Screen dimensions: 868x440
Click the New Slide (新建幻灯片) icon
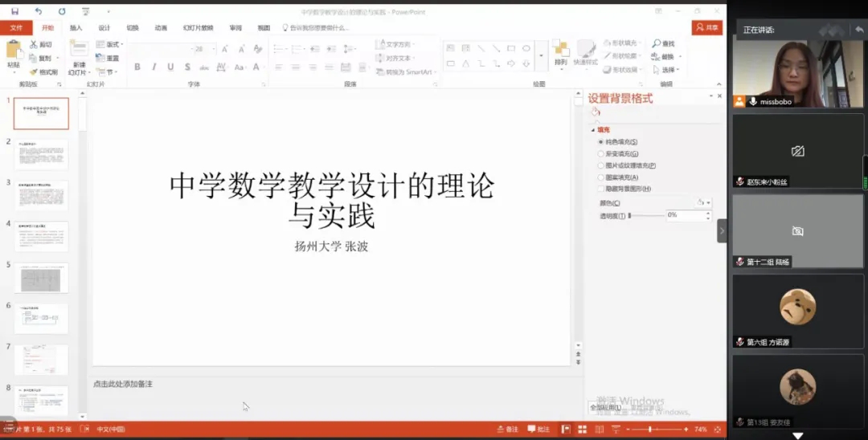pyautogui.click(x=79, y=49)
